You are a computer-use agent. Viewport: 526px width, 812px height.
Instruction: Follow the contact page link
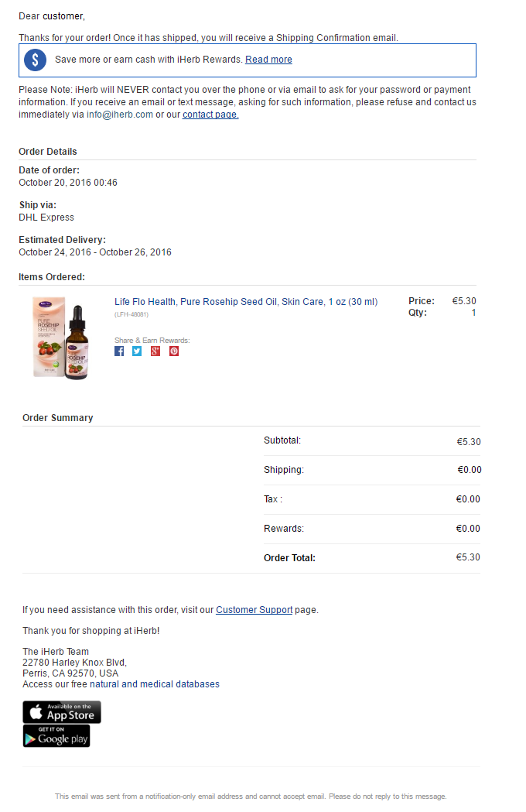[210, 115]
